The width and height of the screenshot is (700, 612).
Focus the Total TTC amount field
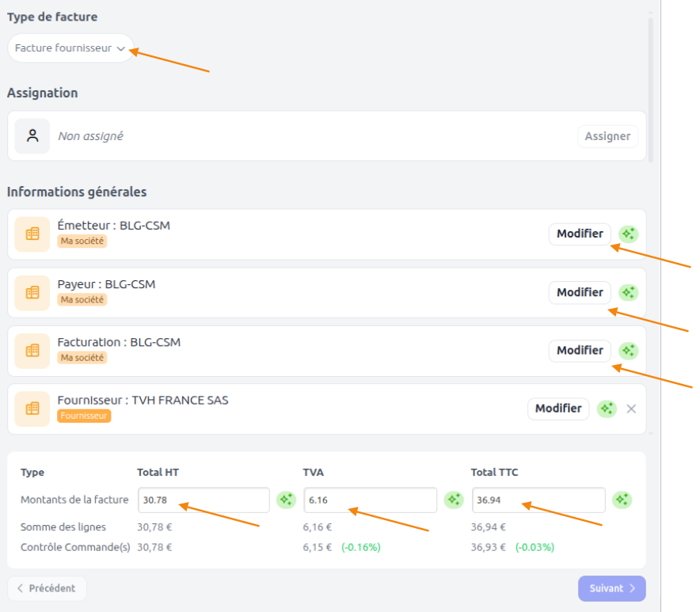(x=538, y=500)
